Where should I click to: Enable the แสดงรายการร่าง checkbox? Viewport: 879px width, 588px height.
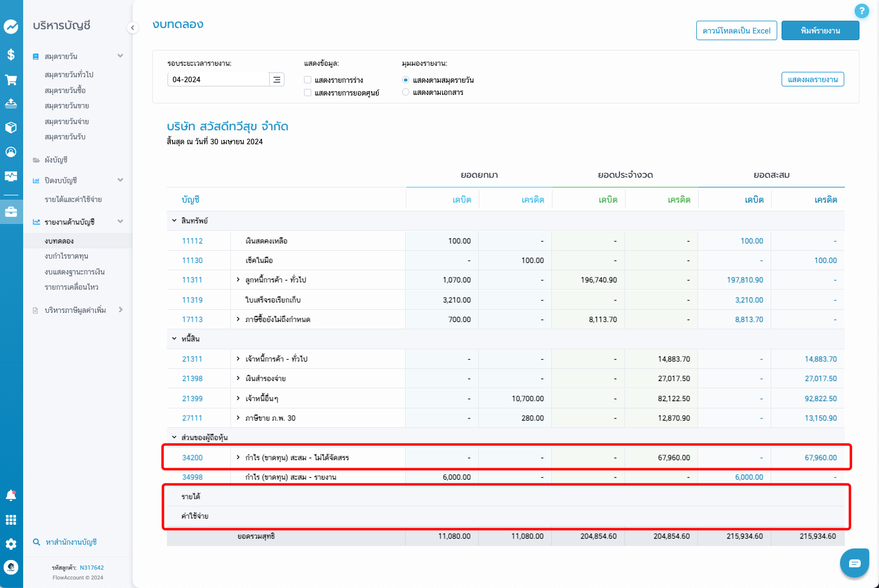308,80
